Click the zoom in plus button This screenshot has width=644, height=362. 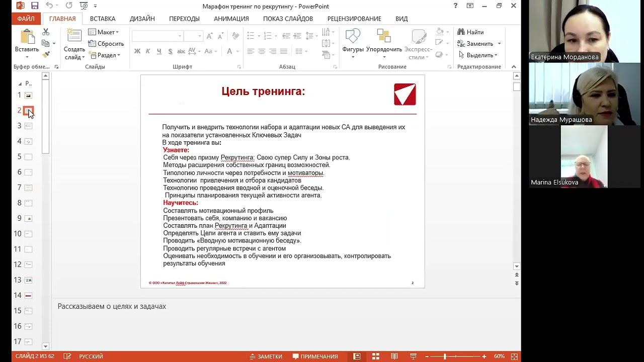(484, 356)
